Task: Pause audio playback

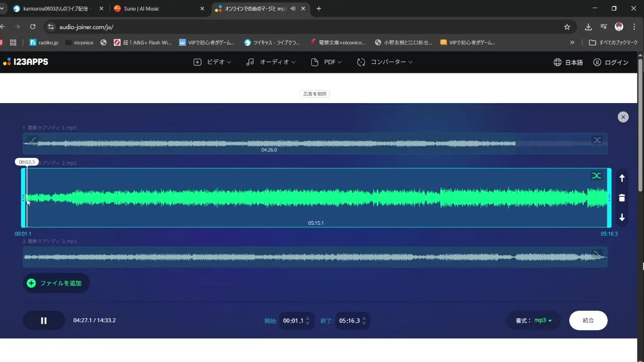Action: pos(44,320)
